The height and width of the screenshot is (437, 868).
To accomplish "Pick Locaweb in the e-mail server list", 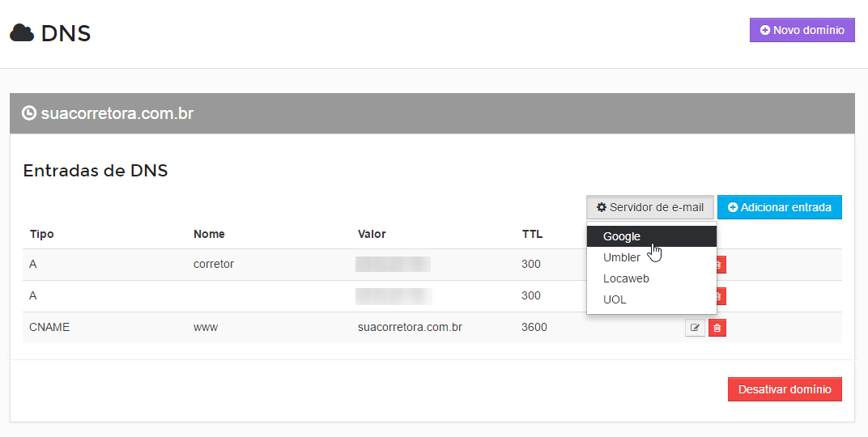I will (x=626, y=278).
